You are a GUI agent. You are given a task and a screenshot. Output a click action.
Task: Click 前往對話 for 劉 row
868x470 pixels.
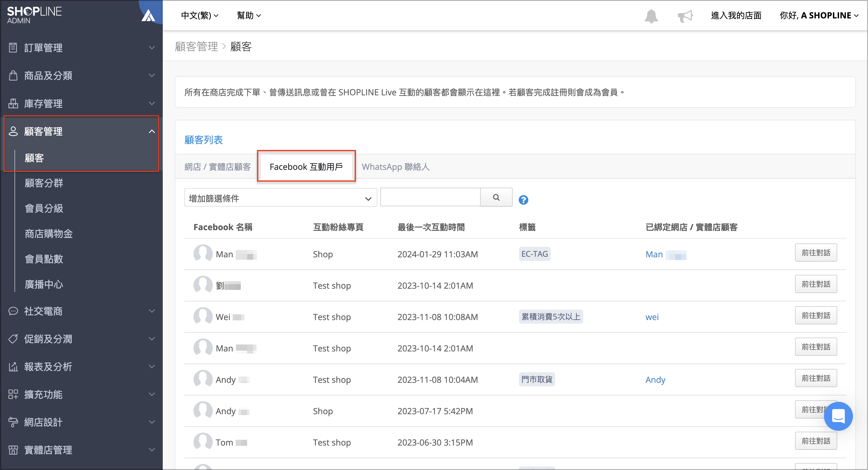click(816, 284)
